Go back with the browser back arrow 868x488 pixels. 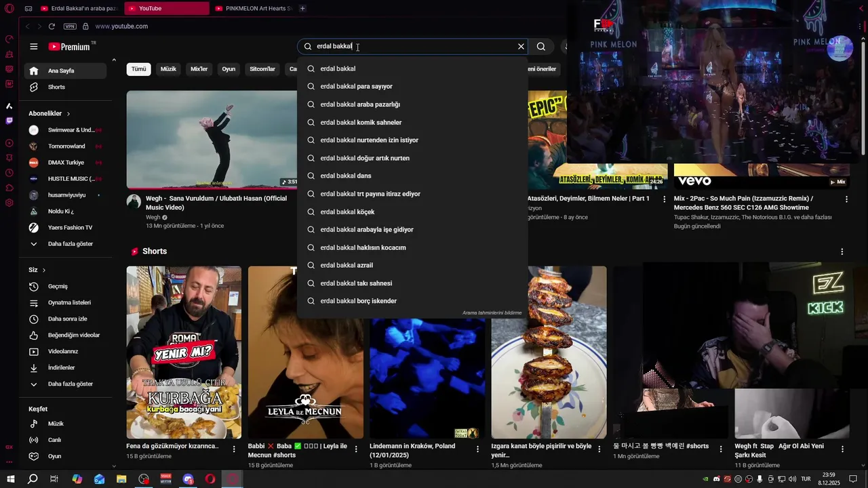[x=27, y=26]
